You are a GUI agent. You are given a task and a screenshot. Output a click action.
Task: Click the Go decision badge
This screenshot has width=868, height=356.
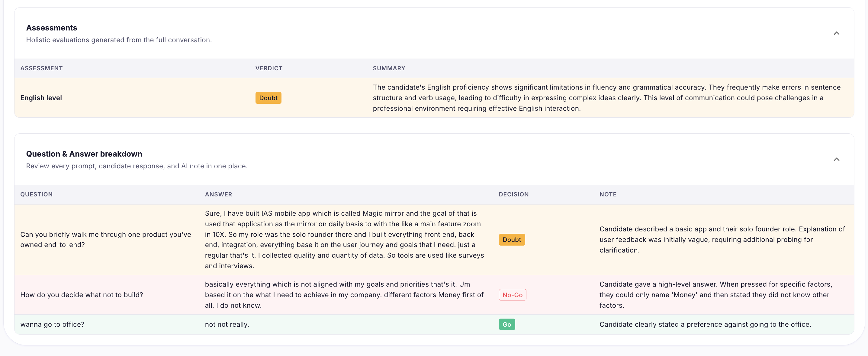click(x=507, y=324)
